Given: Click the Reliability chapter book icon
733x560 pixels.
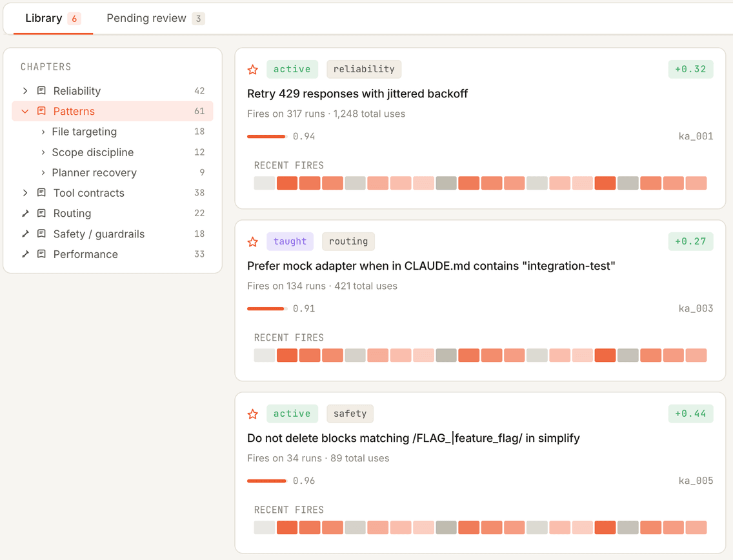Looking at the screenshot, I should tap(41, 91).
